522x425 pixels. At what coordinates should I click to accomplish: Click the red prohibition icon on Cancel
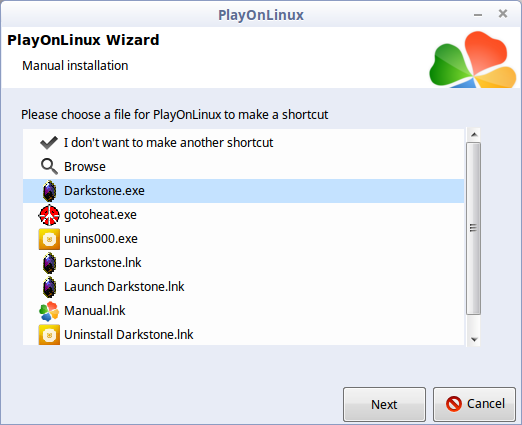(454, 404)
